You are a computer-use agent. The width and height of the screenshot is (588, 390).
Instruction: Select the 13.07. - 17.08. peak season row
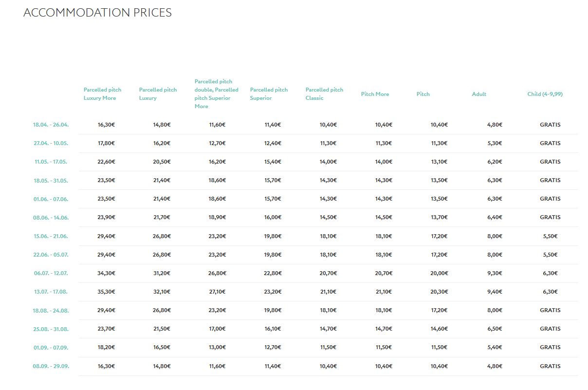pos(51,292)
